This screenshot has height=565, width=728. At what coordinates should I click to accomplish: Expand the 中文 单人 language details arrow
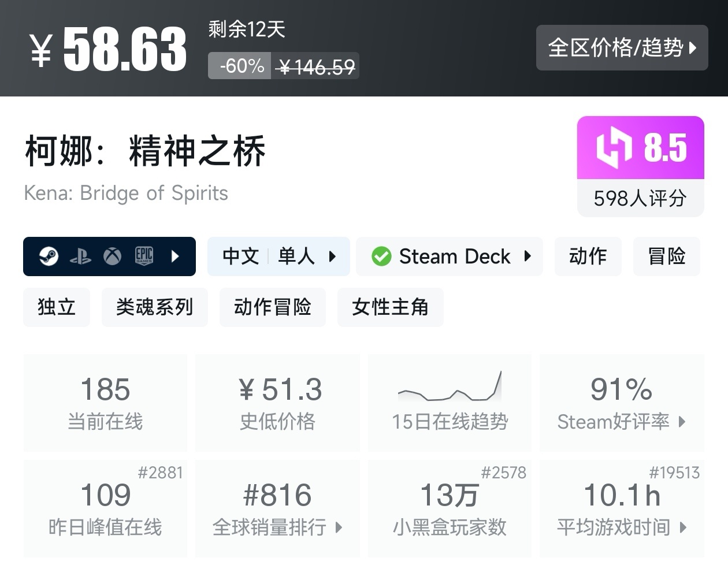click(x=332, y=257)
